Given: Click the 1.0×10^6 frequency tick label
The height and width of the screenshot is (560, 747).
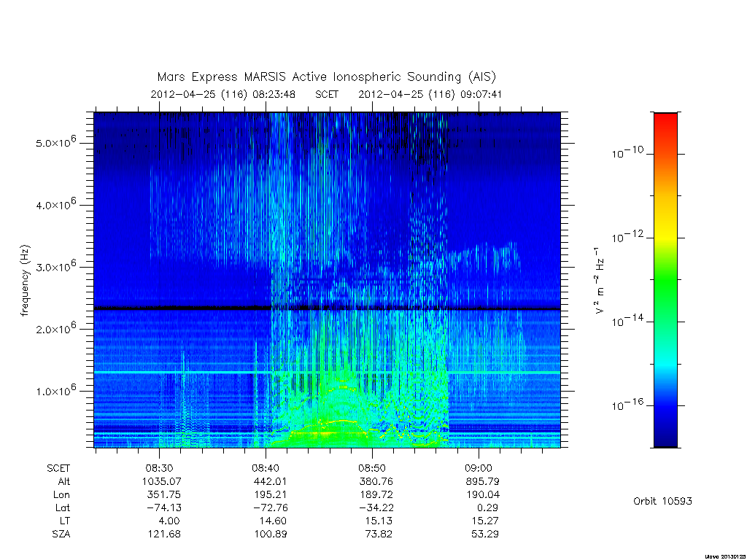Looking at the screenshot, I should tap(55, 390).
